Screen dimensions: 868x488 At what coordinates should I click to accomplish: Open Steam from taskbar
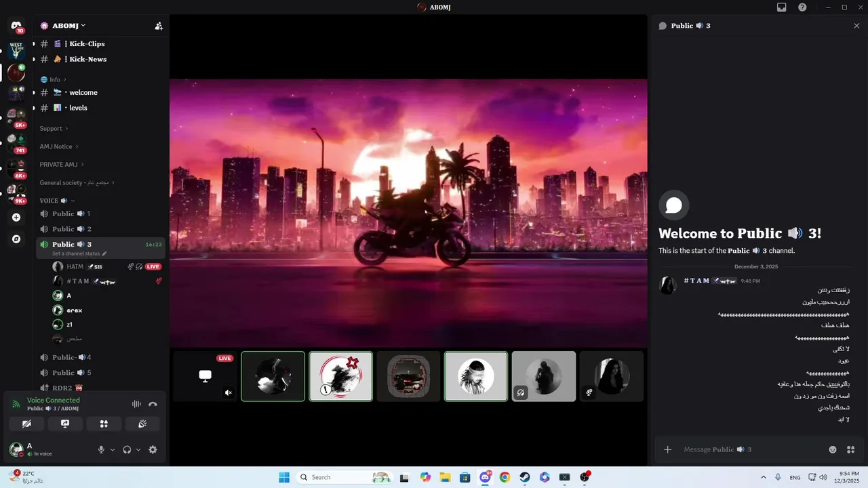525,477
